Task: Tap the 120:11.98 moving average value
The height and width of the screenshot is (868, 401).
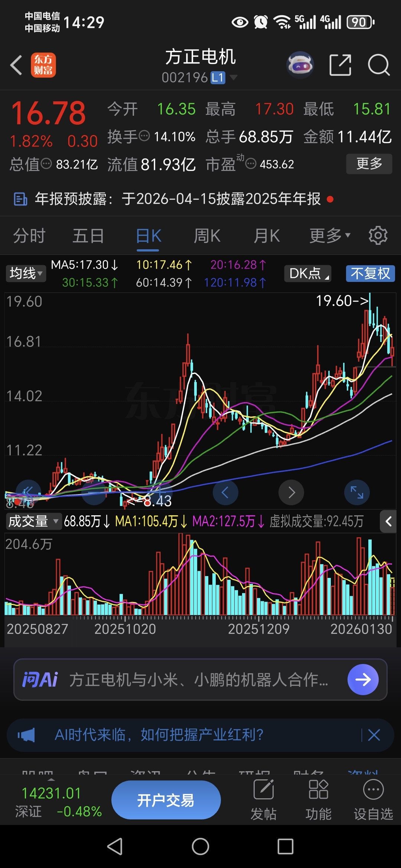Action: tap(235, 283)
